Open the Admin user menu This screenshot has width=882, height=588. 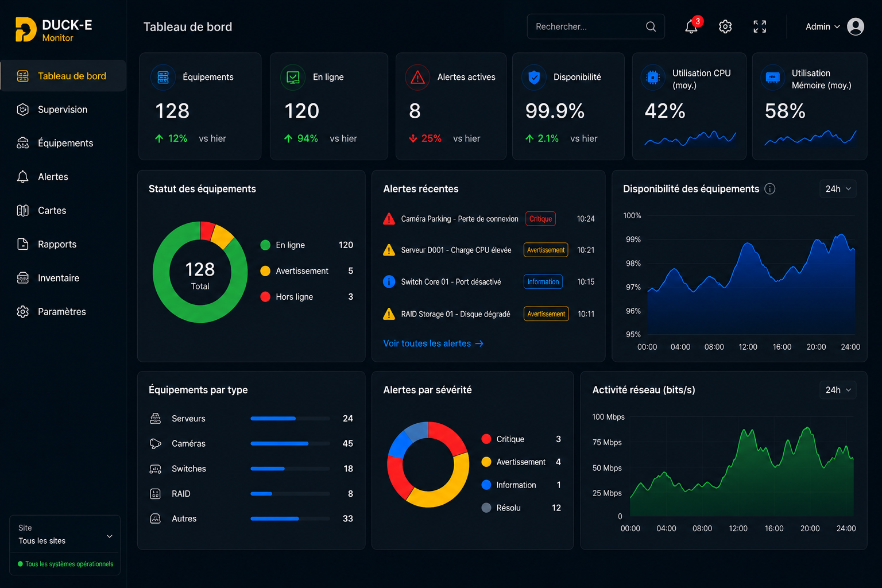point(822,26)
